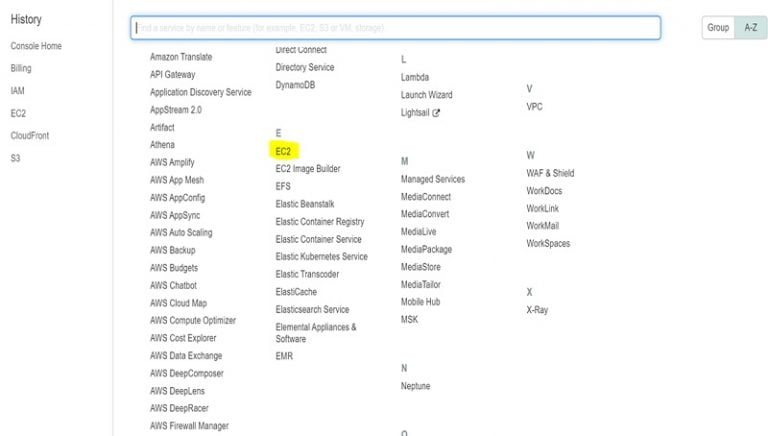Go to Elastic Kubernetes Service
The height and width of the screenshot is (436, 768).
coord(321,257)
